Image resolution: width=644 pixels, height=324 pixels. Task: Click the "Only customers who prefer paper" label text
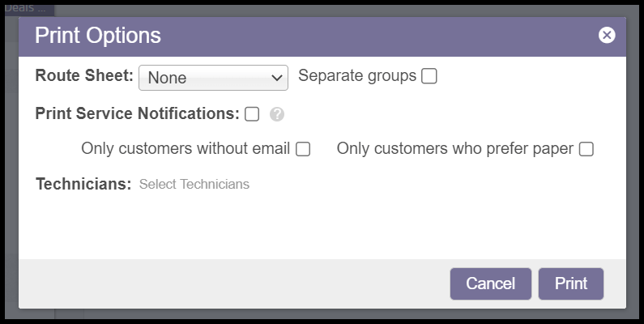tap(454, 149)
